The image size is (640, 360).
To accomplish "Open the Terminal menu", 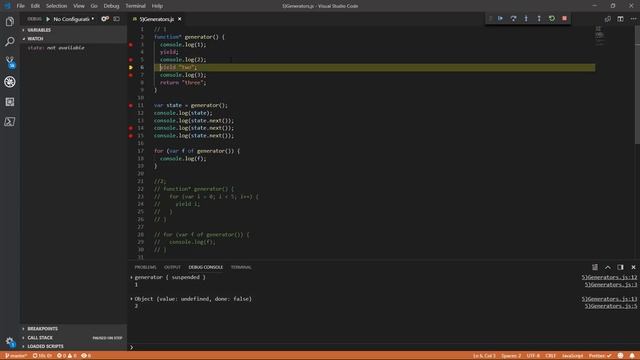I will [x=136, y=6].
